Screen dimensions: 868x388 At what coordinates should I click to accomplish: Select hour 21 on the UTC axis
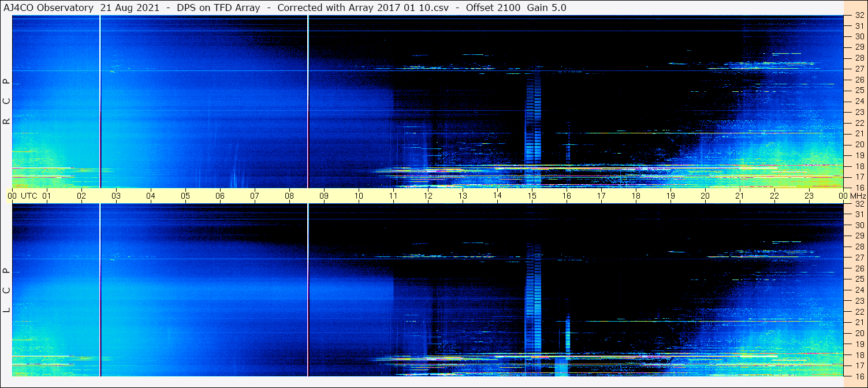740,196
